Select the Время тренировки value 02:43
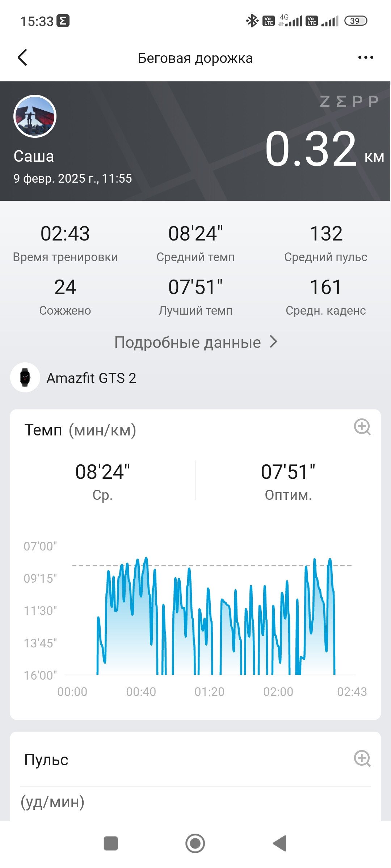 [65, 234]
